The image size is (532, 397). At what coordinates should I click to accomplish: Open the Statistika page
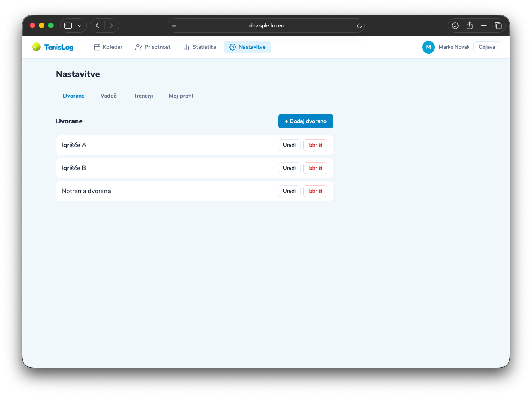(200, 47)
